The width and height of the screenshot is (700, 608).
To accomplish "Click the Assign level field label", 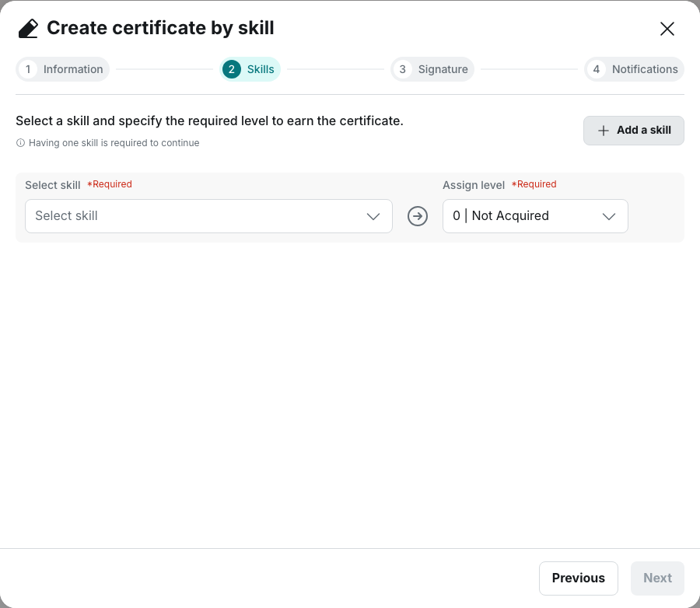I will (474, 185).
